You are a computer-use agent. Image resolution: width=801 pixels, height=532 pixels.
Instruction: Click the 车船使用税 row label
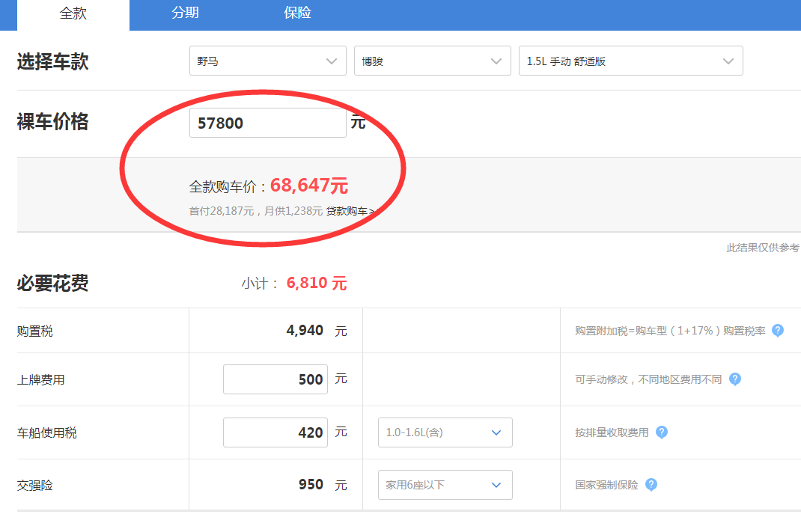pyautogui.click(x=47, y=433)
